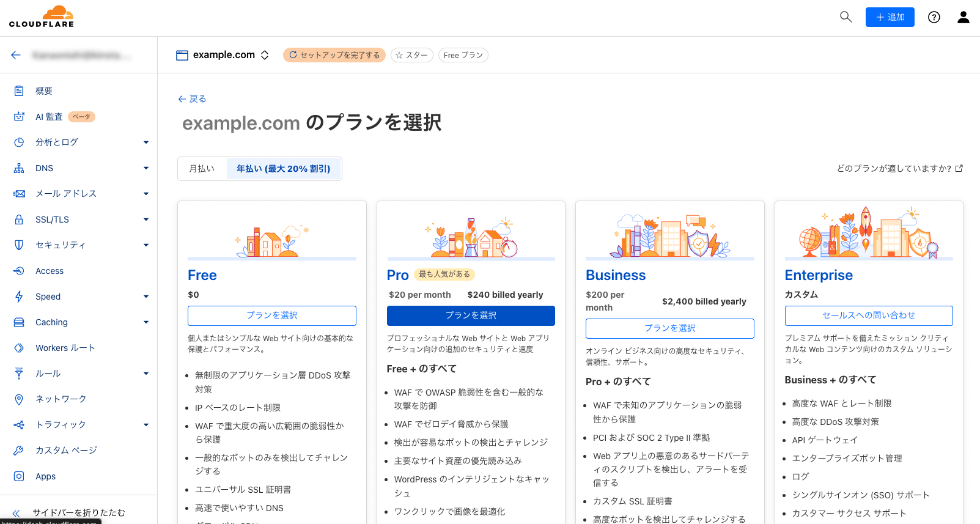Open the help question mark icon
Image resolution: width=980 pixels, height=524 pixels.
click(934, 17)
